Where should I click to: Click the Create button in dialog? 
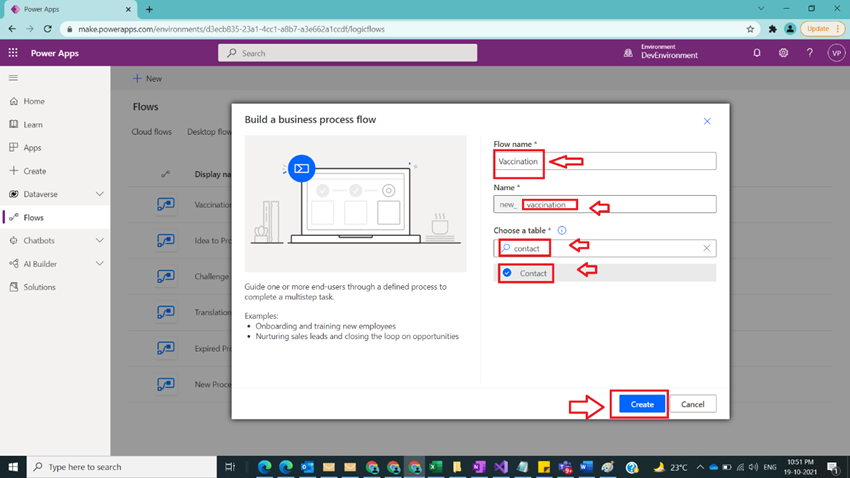point(642,404)
